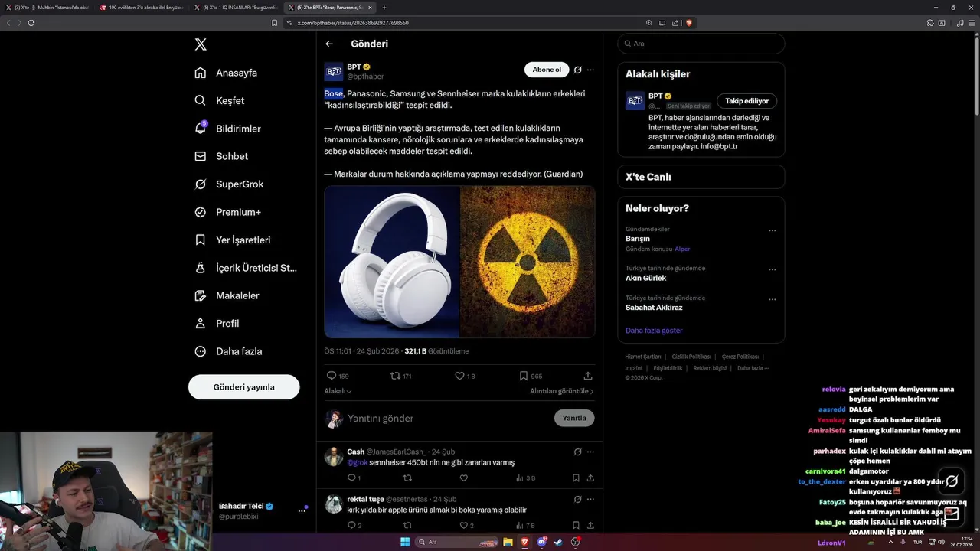Like the Cash reply
The width and height of the screenshot is (980, 551).
point(464,478)
